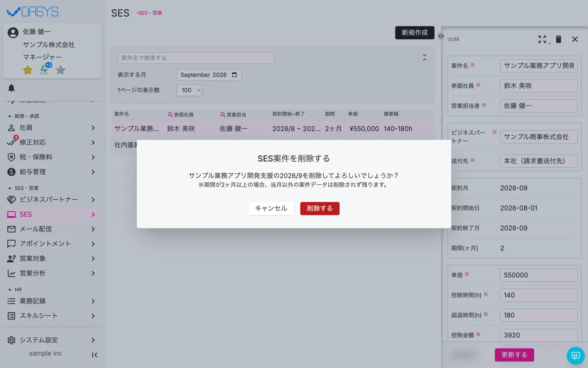Image resolution: width=588 pixels, height=368 pixels.
Task: Click the 更新する button
Action: [x=514, y=355]
